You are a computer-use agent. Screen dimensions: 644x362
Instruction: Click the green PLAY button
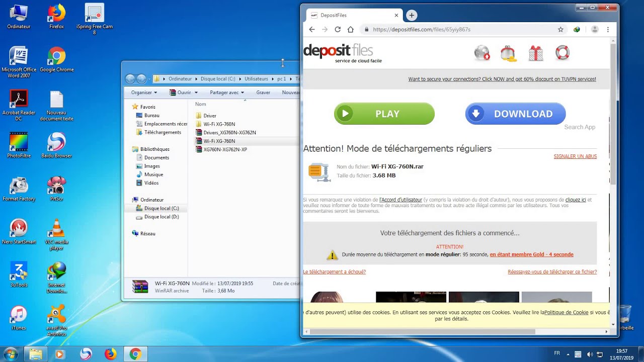[x=384, y=114]
